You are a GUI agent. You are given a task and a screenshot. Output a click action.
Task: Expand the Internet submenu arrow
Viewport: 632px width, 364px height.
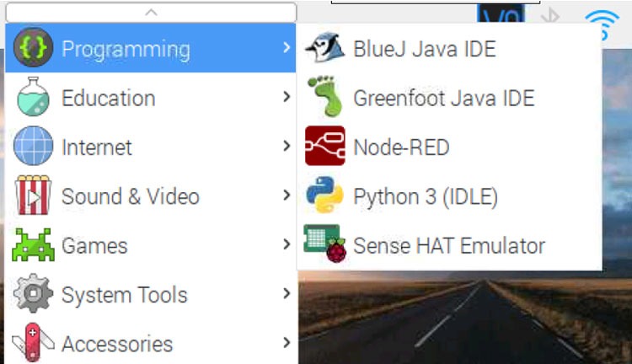coord(287,147)
